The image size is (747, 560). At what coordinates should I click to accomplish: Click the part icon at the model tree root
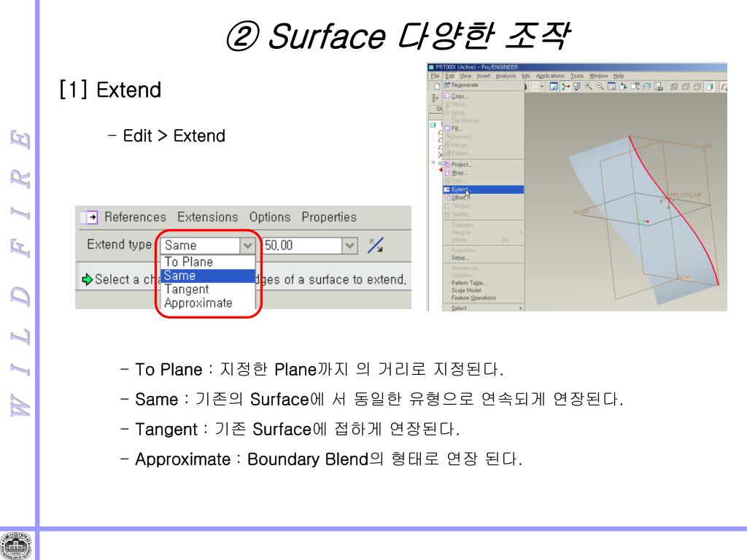(x=433, y=125)
